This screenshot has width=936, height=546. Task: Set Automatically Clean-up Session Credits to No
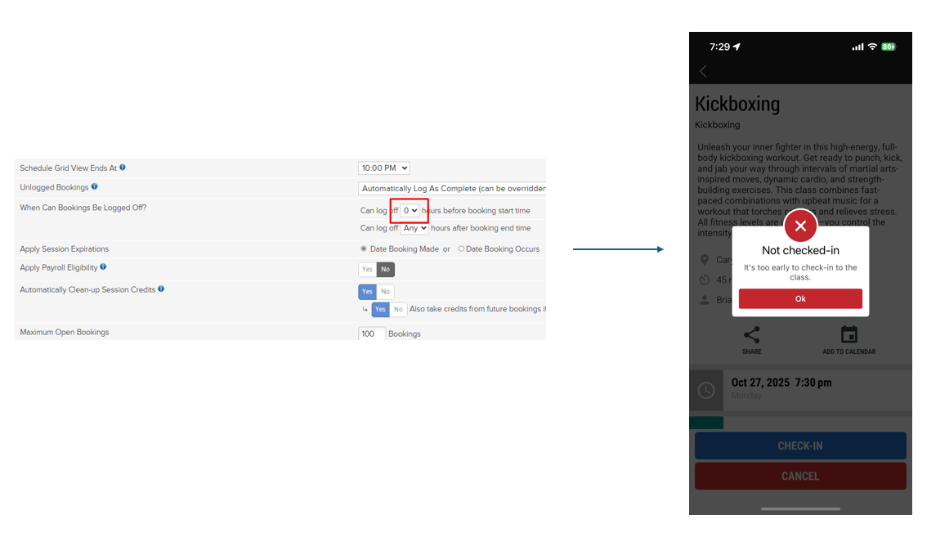pos(386,292)
